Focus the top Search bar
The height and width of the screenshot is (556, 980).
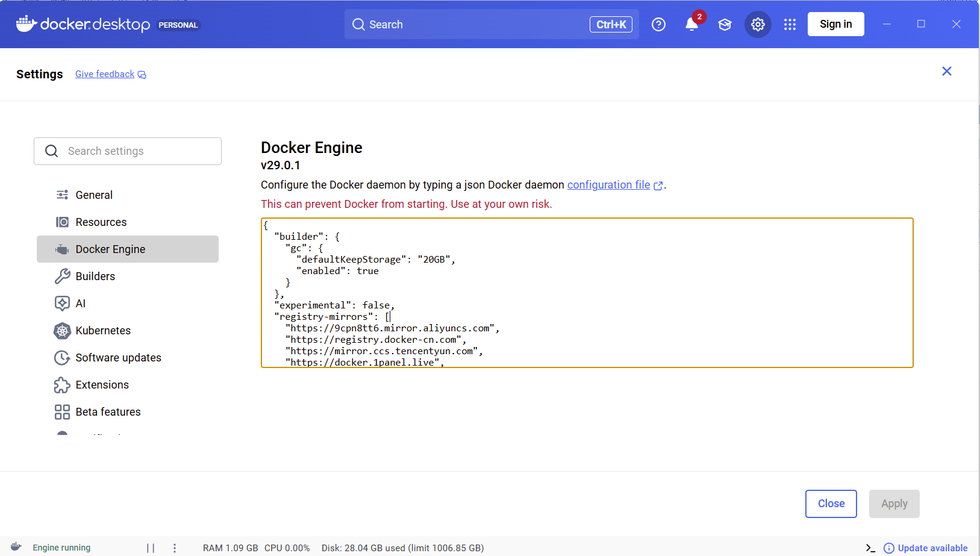click(x=492, y=24)
